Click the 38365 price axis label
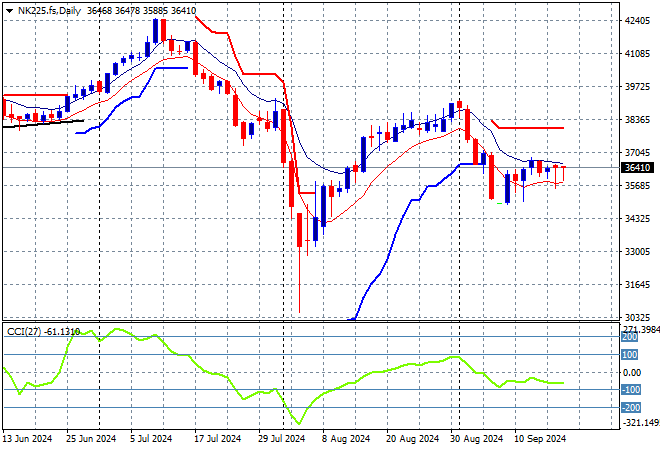The height and width of the screenshot is (450, 660). point(637,120)
